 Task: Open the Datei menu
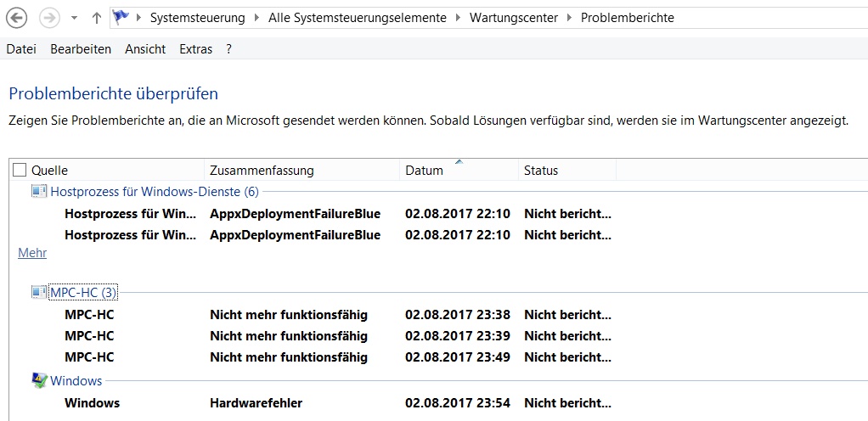click(21, 49)
